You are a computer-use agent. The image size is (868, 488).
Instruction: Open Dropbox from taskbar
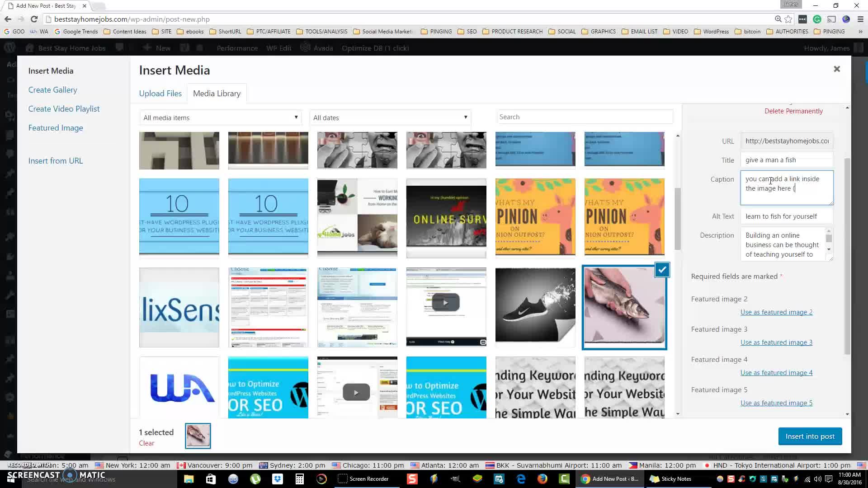(x=277, y=479)
